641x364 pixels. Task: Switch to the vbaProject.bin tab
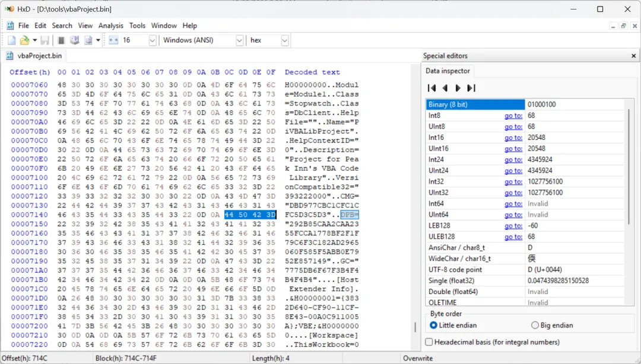(34, 56)
